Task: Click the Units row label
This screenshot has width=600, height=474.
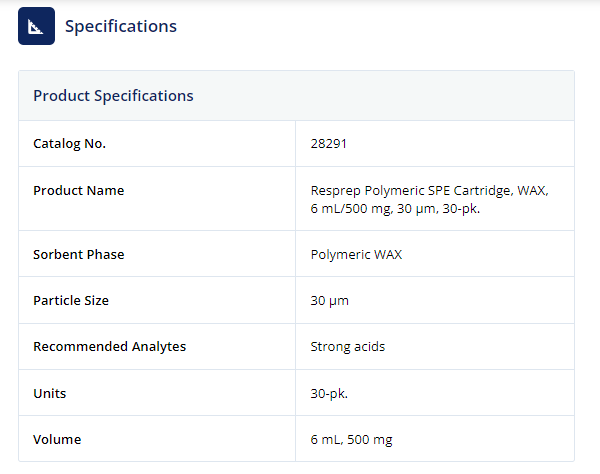Action: pyautogui.click(x=50, y=394)
